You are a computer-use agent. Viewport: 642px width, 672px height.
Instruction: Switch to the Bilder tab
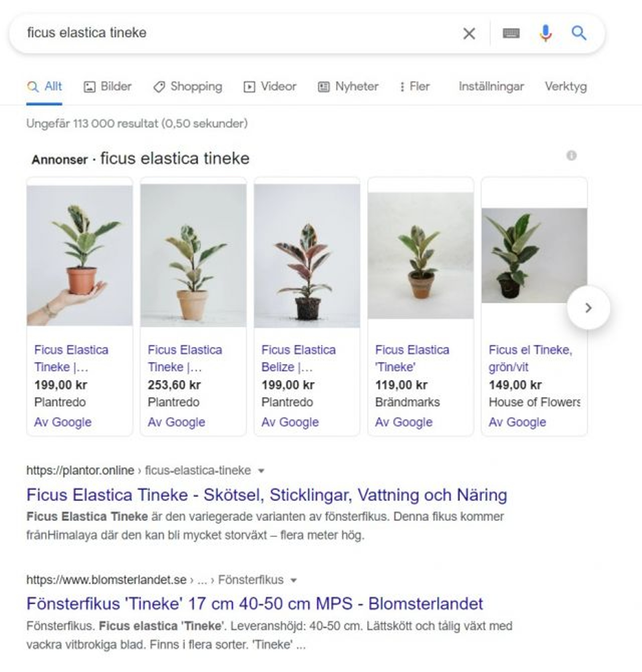[107, 87]
